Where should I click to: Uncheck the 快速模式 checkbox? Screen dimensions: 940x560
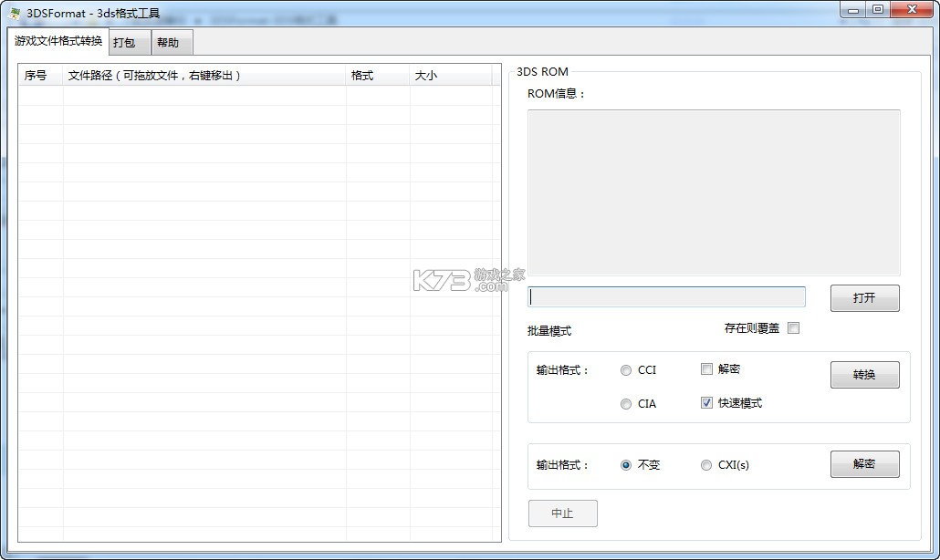tap(706, 403)
